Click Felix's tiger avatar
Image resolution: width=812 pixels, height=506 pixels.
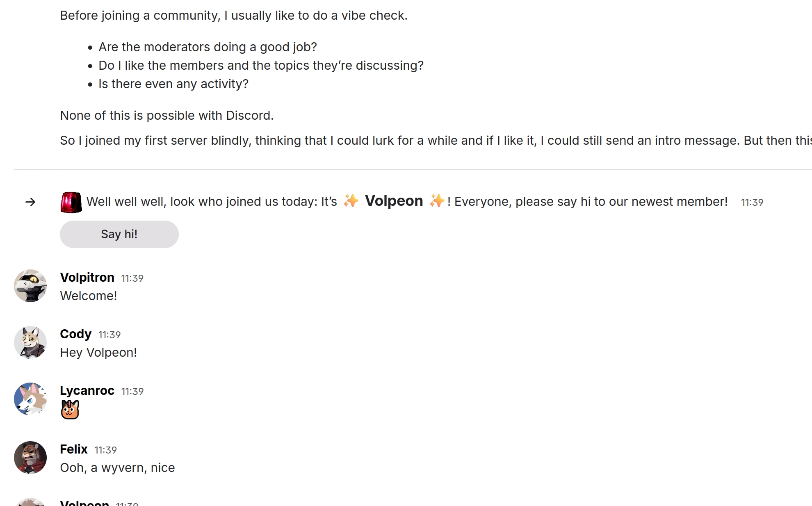pyautogui.click(x=30, y=457)
